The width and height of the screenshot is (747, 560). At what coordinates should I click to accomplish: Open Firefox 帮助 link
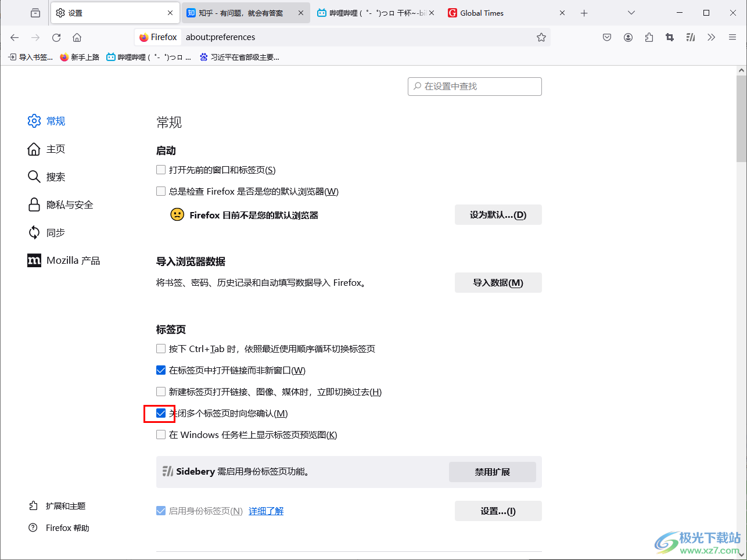pyautogui.click(x=59, y=528)
